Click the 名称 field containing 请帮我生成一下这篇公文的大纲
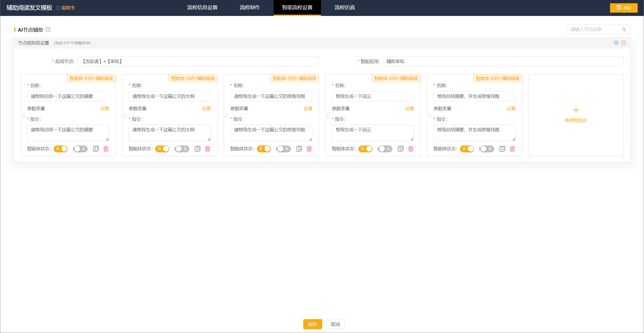This screenshot has height=333, width=644. pos(170,96)
